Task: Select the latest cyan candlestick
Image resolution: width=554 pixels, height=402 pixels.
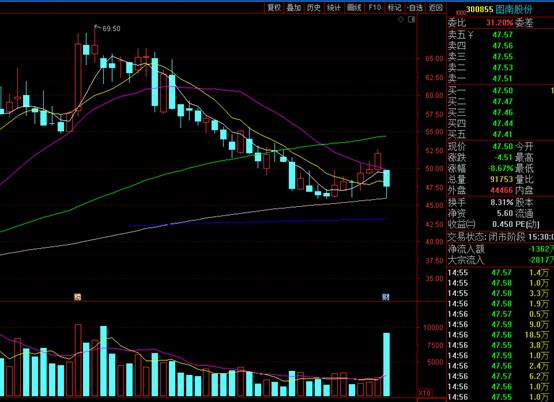Action: 387,178
